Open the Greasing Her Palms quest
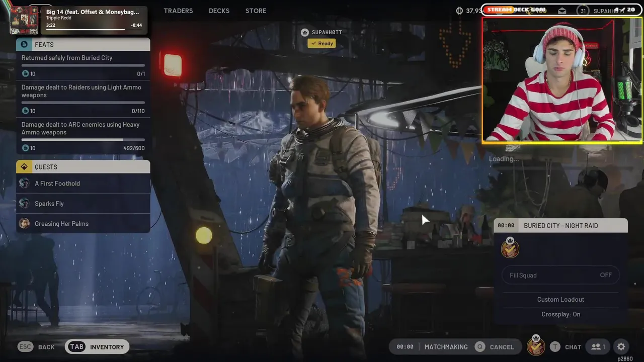644x362 pixels. tap(83, 224)
